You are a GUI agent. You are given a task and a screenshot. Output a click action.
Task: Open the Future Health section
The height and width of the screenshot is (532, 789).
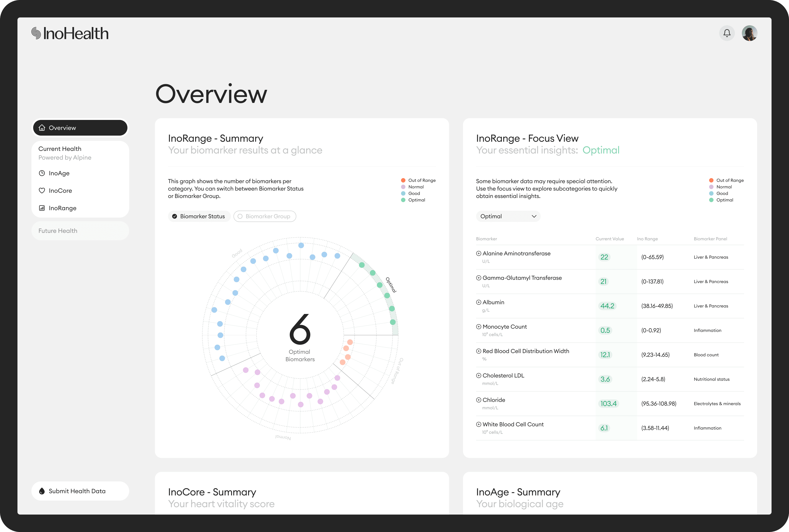pos(80,230)
